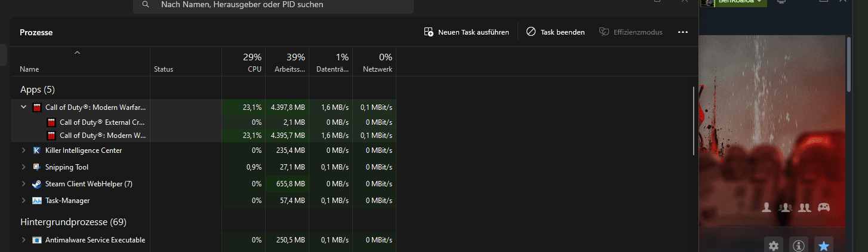
Task: Select the Killer Intelligence Center process name
Action: (84, 150)
